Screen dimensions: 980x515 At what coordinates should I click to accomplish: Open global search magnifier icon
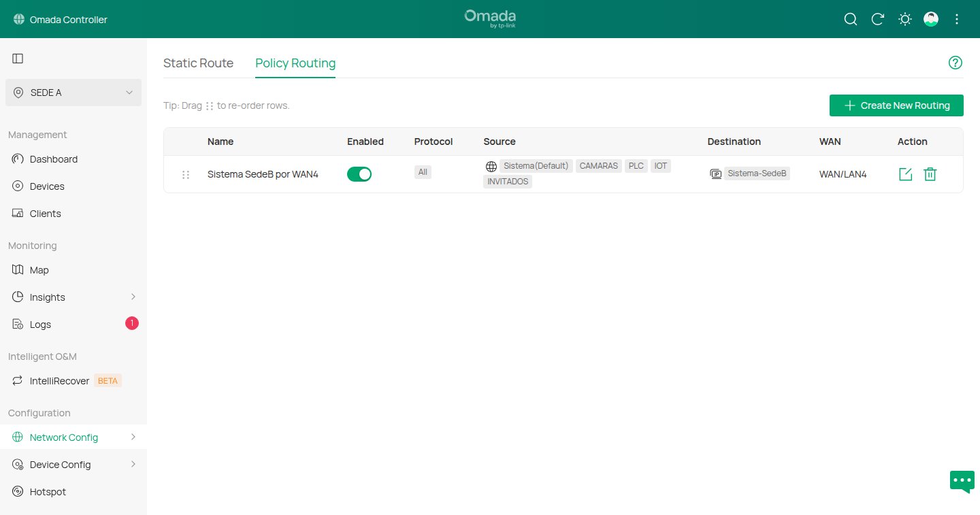point(851,19)
